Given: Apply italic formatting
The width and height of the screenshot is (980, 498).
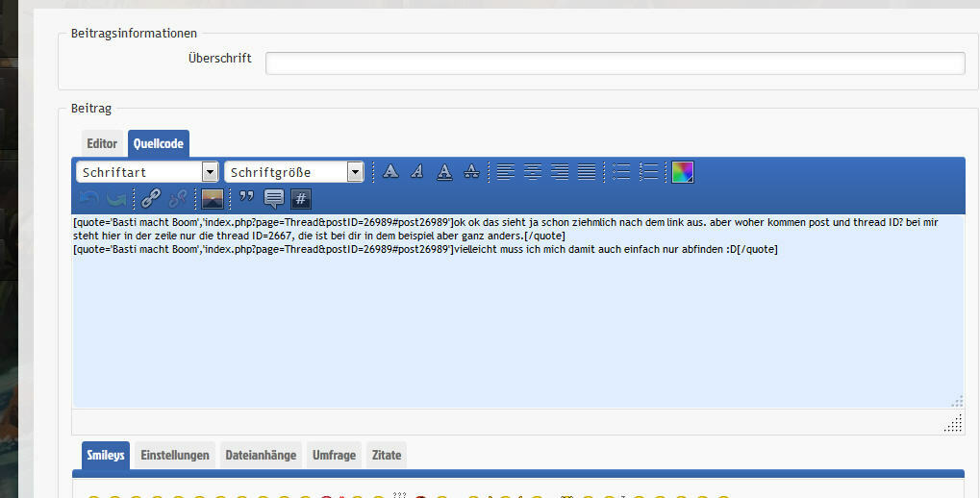Looking at the screenshot, I should [416, 171].
